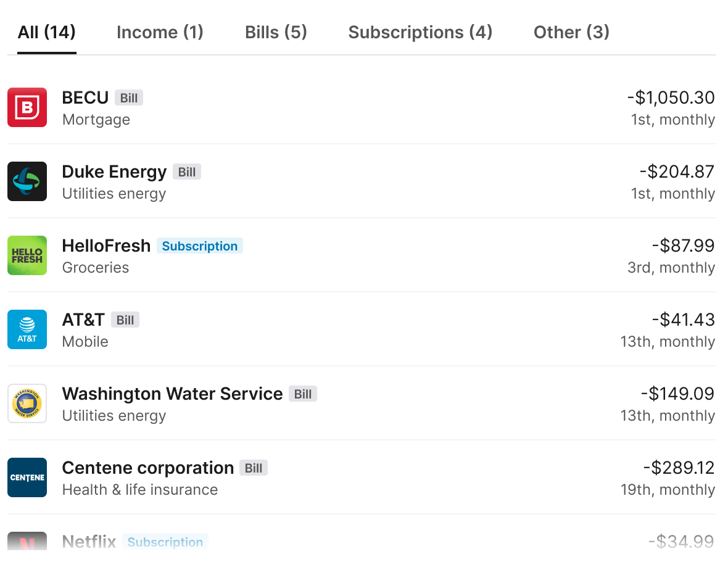The image size is (728, 570).
Task: Click the -$1,050.30 mortgage amount
Action: click(671, 97)
